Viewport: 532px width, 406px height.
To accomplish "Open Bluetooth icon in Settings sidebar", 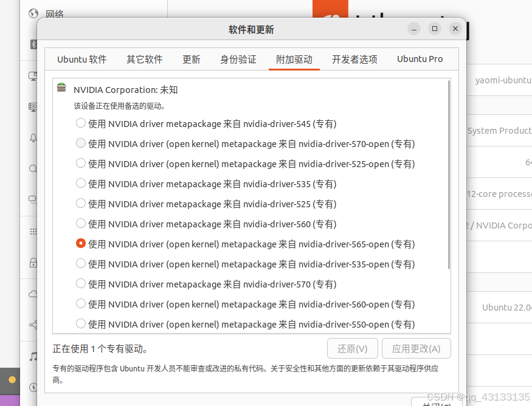I will pos(33,44).
